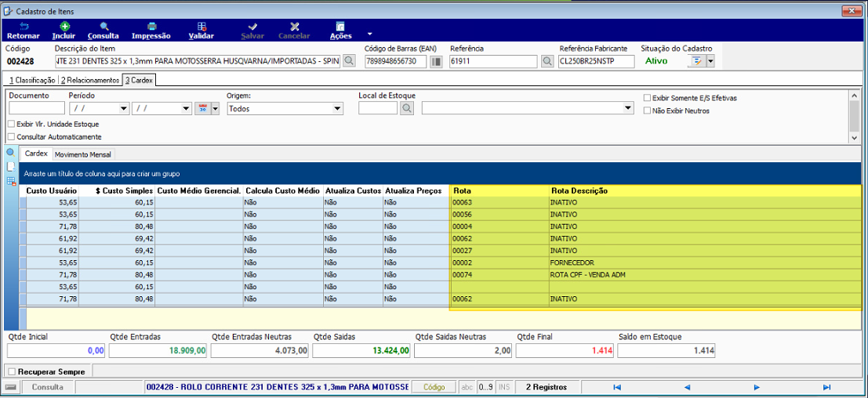This screenshot has width=868, height=398.
Task: Enable Consultar Automaticamente checkbox
Action: [12, 136]
